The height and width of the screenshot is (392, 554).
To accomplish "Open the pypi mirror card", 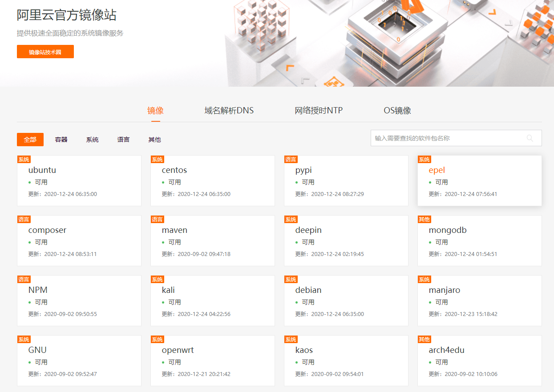I will tap(346, 181).
